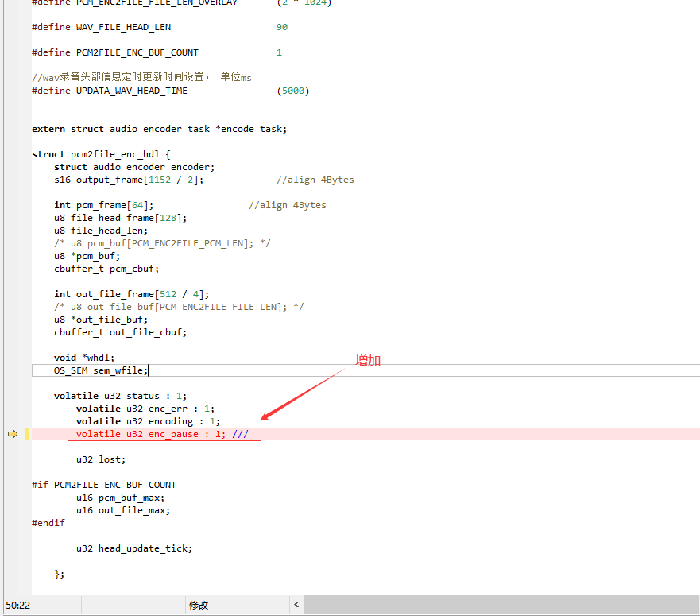Click the horizontal scrollbar track
Viewport: 700px width, 616px height.
pos(501,605)
